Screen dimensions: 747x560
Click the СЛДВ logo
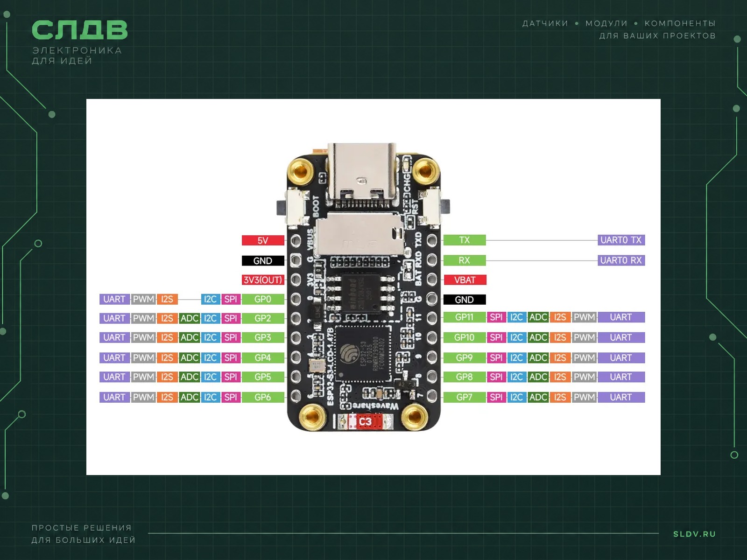coord(79,30)
